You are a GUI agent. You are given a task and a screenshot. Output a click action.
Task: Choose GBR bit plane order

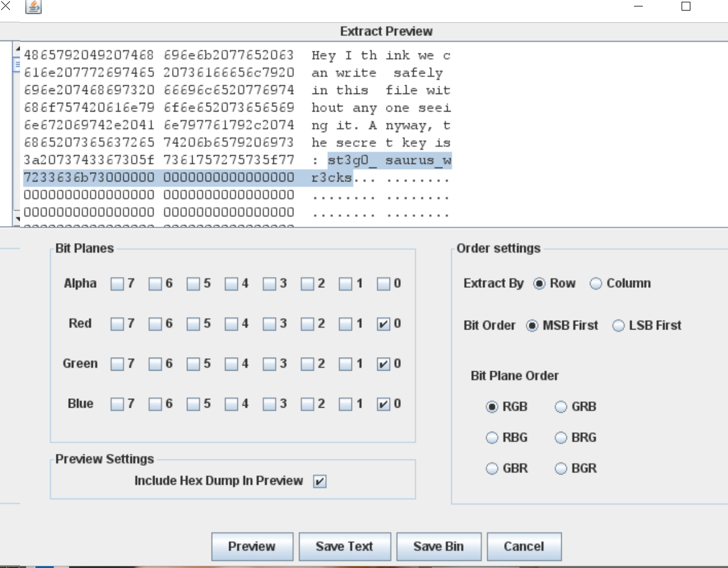pyautogui.click(x=492, y=469)
